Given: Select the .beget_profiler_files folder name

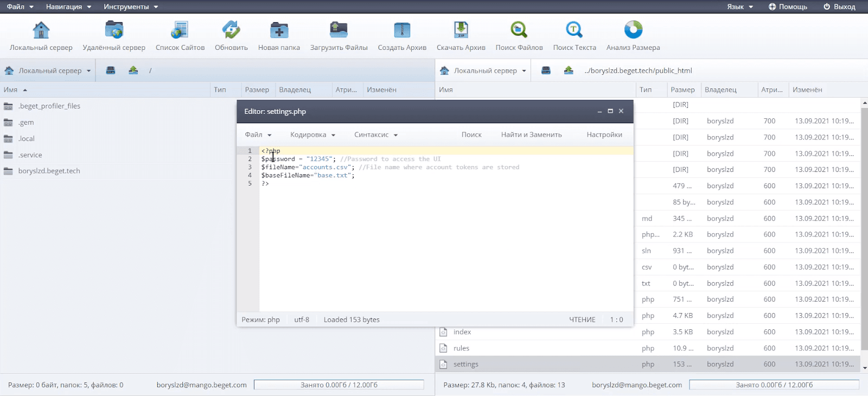Looking at the screenshot, I should (x=49, y=106).
